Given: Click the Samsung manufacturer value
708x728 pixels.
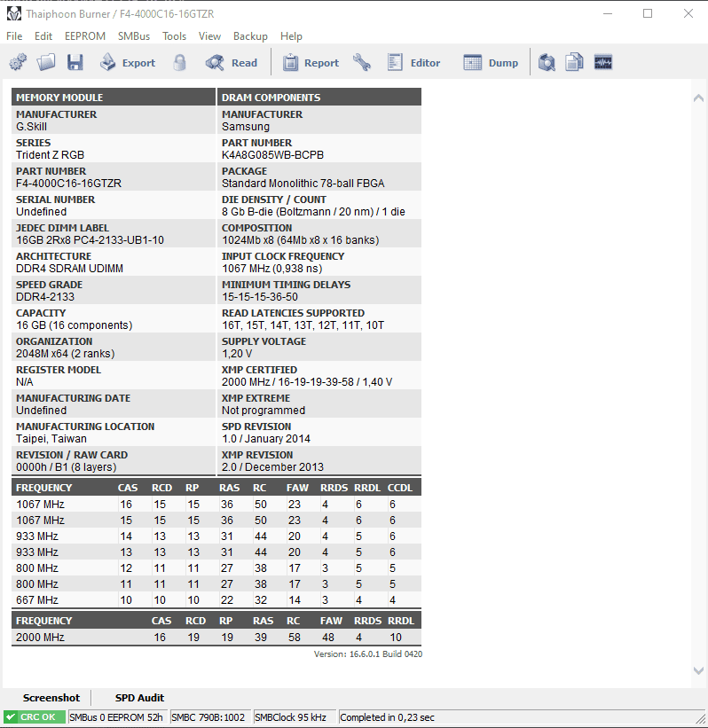Looking at the screenshot, I should 245,127.
